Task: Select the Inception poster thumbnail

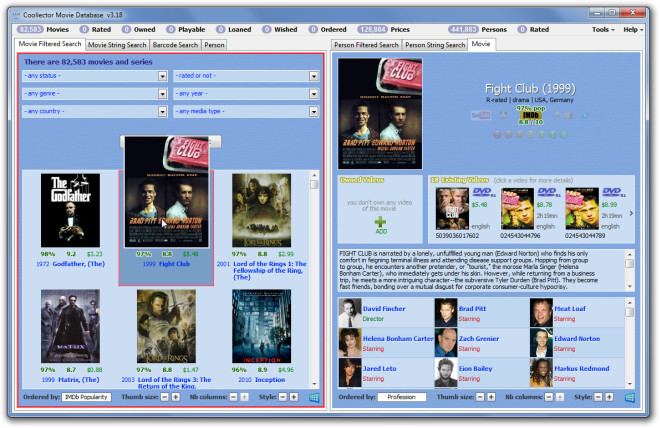Action: [261, 326]
